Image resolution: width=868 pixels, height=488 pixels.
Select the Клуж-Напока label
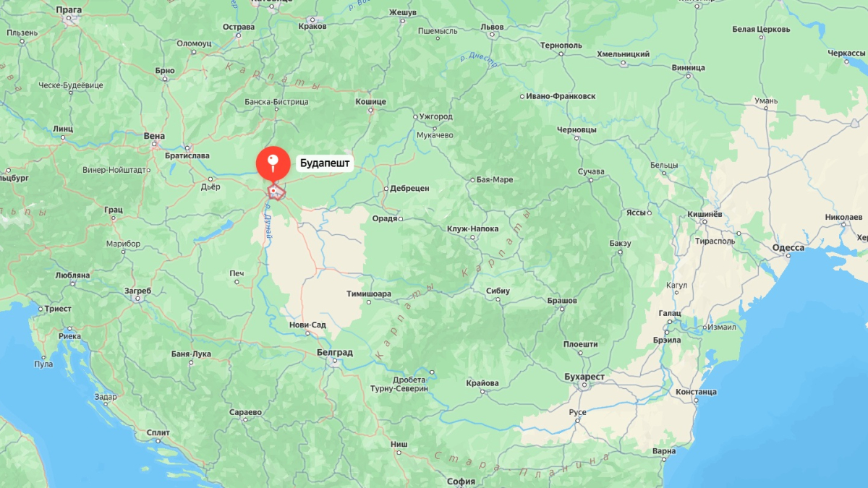(x=472, y=228)
